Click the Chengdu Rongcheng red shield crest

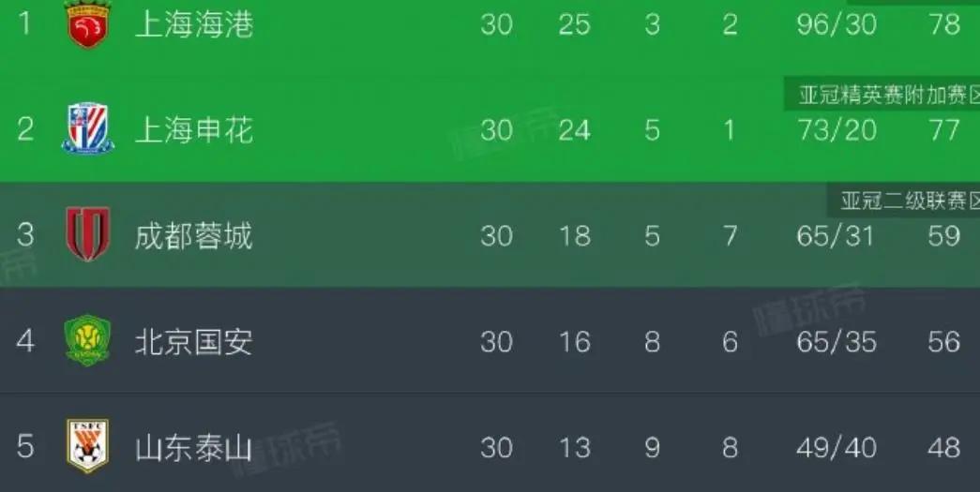[x=88, y=234]
